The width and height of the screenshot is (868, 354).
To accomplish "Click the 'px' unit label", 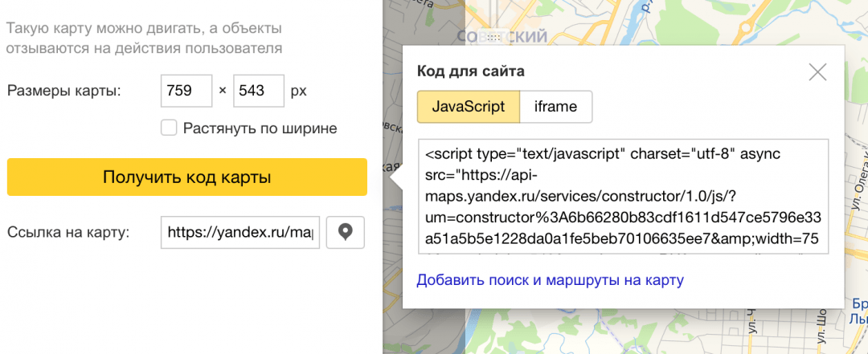I will (299, 91).
